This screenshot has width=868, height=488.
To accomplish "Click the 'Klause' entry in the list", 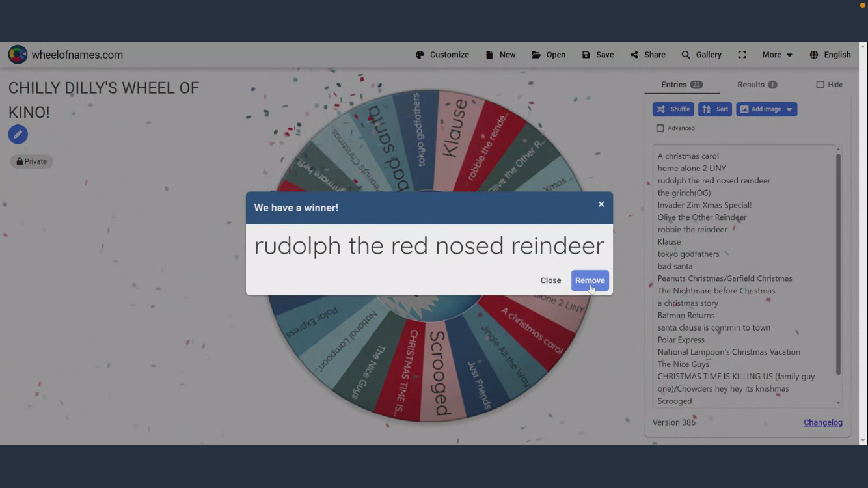I will pos(669,241).
